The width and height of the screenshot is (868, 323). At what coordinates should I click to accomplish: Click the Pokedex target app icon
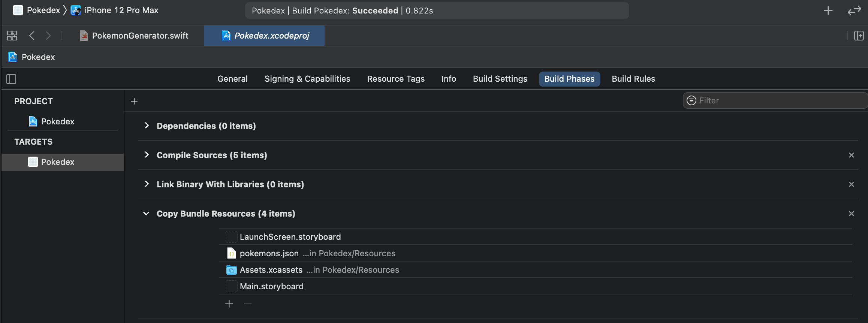(33, 162)
